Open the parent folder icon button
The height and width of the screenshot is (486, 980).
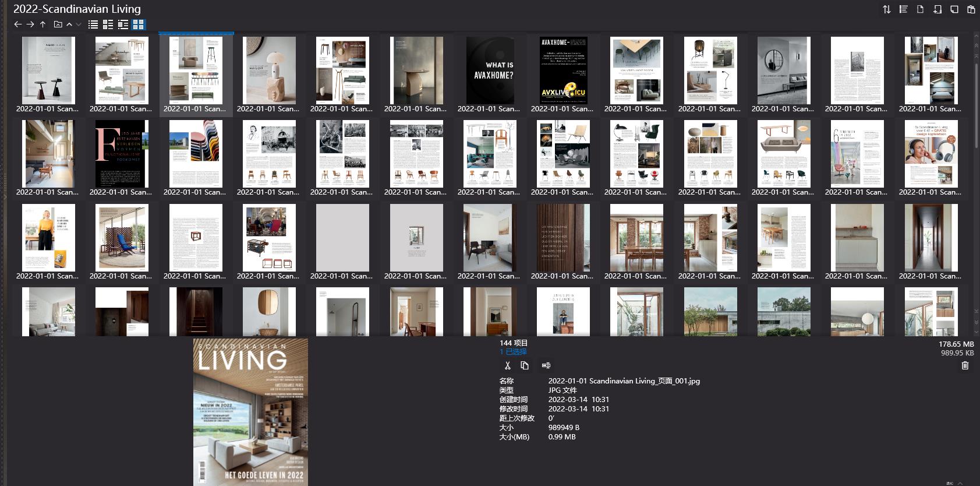click(58, 24)
